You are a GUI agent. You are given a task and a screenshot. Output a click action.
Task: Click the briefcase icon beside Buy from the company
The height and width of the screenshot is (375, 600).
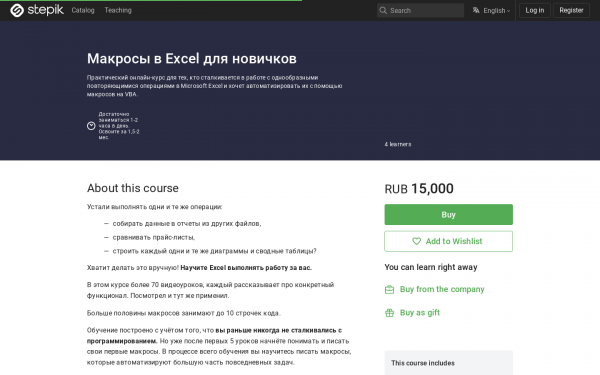point(389,290)
